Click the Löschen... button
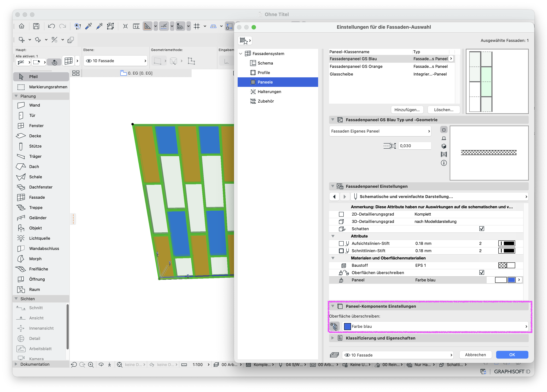 point(444,110)
